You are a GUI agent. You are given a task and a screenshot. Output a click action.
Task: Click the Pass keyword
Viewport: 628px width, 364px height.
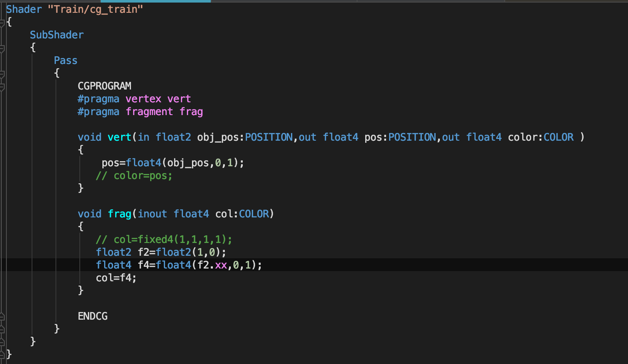tap(66, 61)
